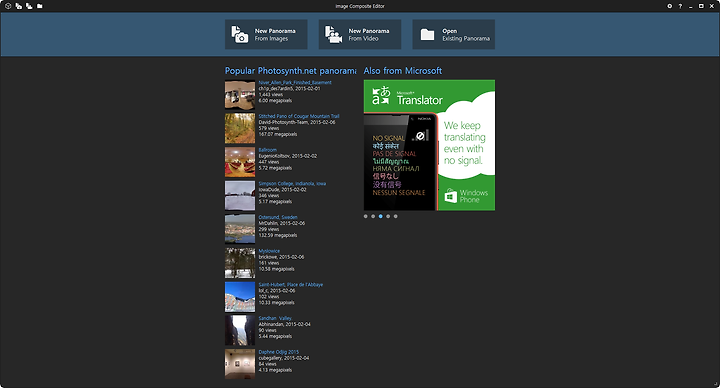Open the settings gear in title bar
Screen dimensions: 720x388
(x=669, y=6)
